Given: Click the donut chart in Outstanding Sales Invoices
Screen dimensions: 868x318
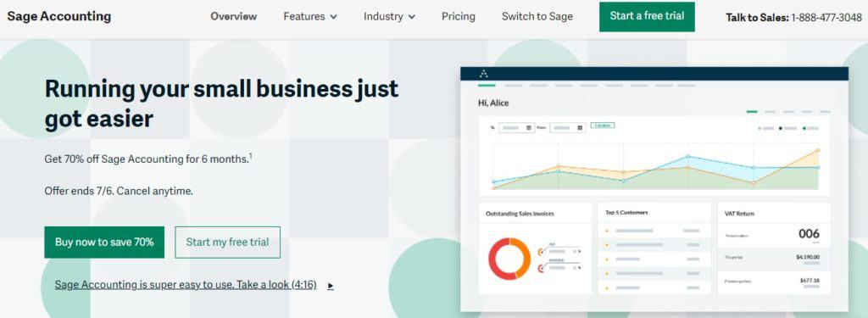Looking at the screenshot, I should [x=509, y=259].
